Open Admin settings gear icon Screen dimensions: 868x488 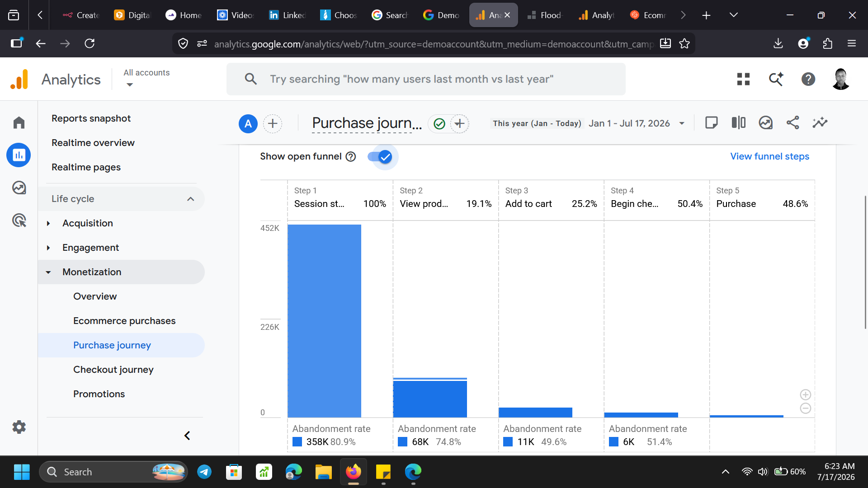(x=19, y=427)
